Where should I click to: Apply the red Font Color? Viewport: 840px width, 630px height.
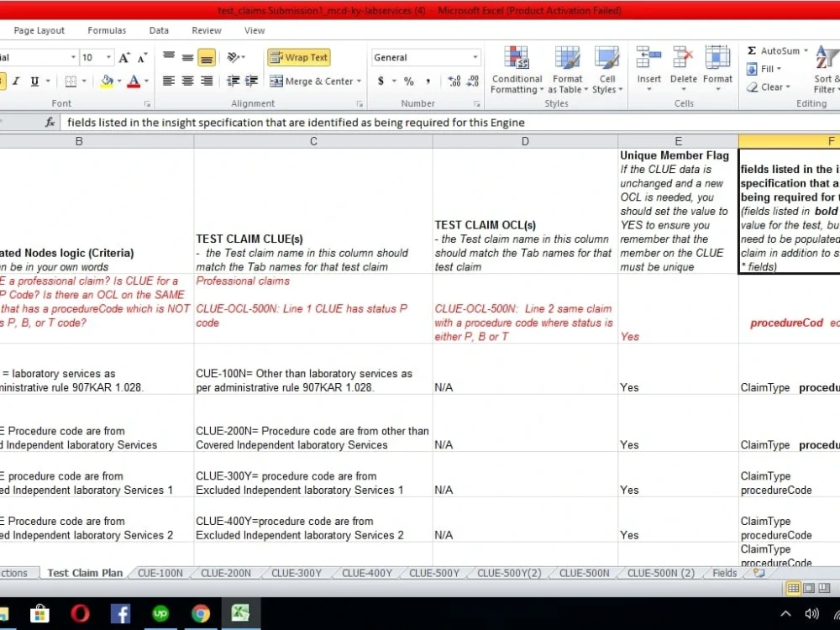(x=134, y=81)
